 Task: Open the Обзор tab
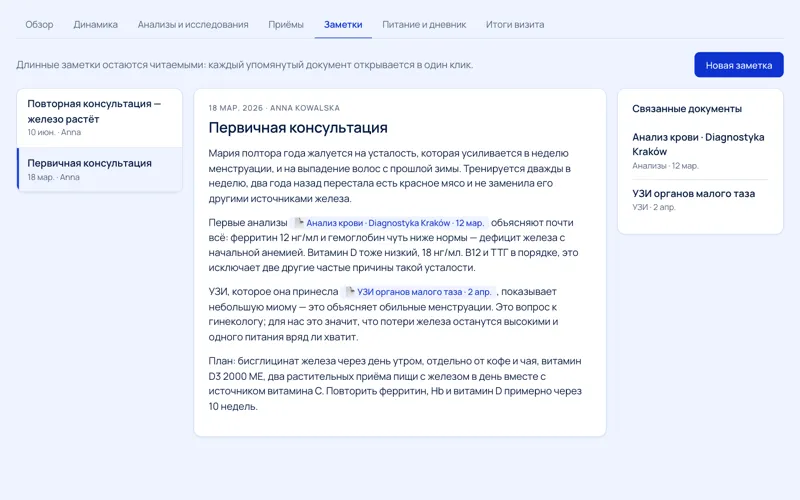click(39, 24)
